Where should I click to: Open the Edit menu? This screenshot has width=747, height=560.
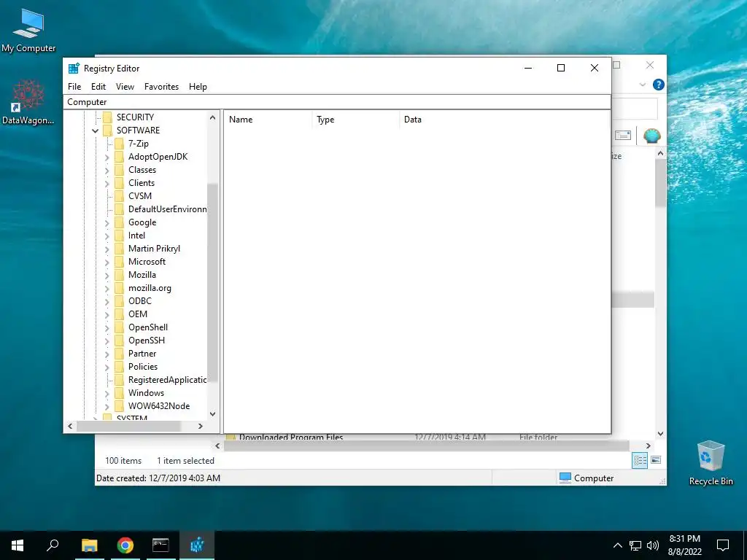[98, 87]
